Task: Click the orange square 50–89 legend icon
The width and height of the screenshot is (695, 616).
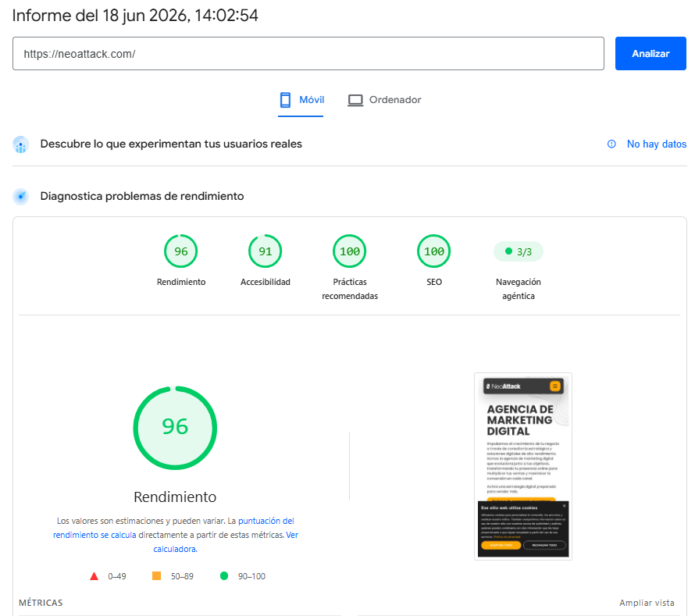Action: point(156,575)
